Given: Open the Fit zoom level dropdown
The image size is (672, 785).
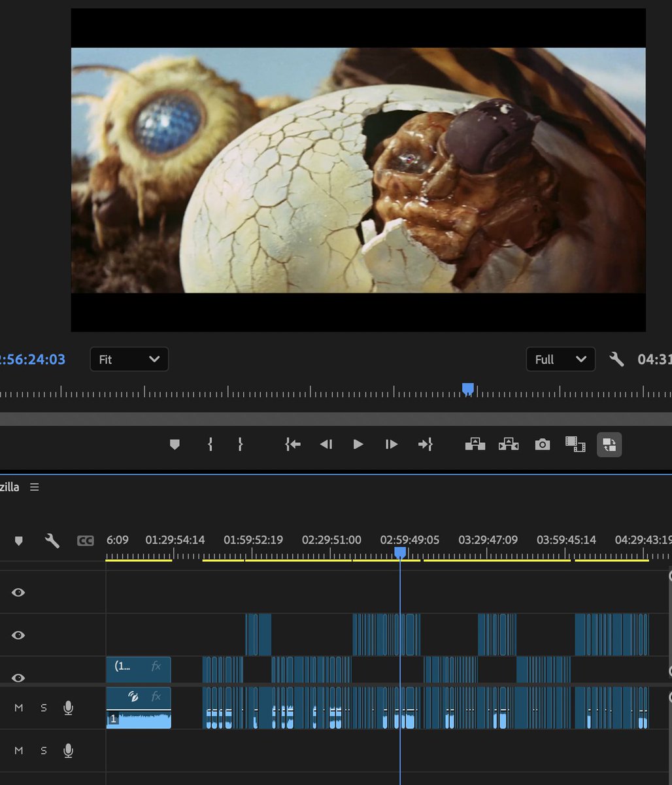Looking at the screenshot, I should pyautogui.click(x=129, y=359).
